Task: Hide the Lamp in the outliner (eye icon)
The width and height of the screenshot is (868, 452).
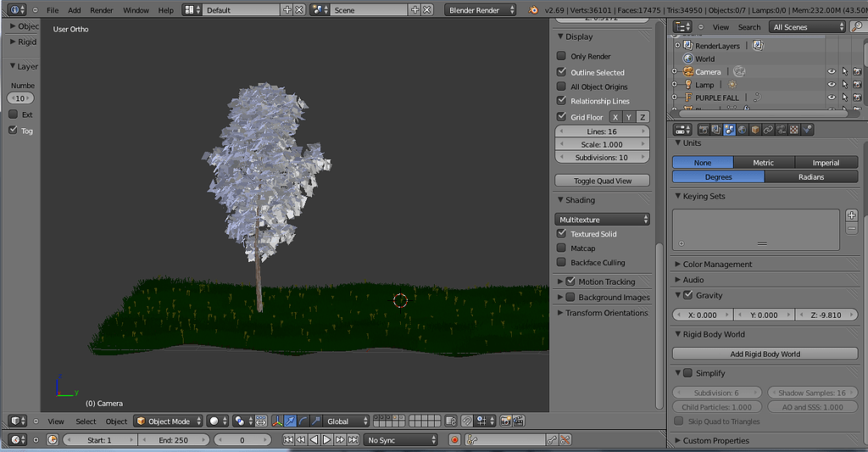Action: [832, 84]
